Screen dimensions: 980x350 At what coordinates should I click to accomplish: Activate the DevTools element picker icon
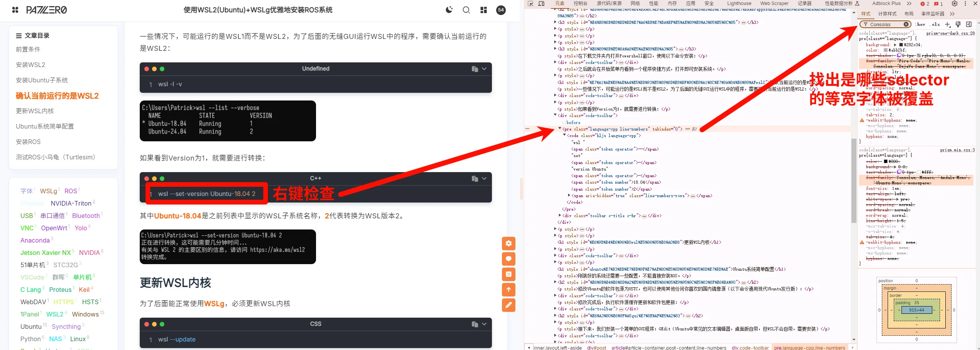(530, 3)
